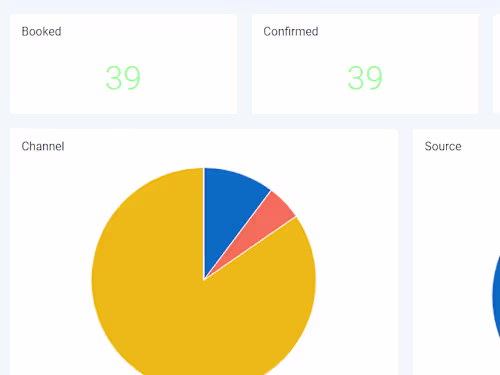Click the vertical divider between yellow and blue slices
Screen dimensions: 500x375
pos(204,223)
